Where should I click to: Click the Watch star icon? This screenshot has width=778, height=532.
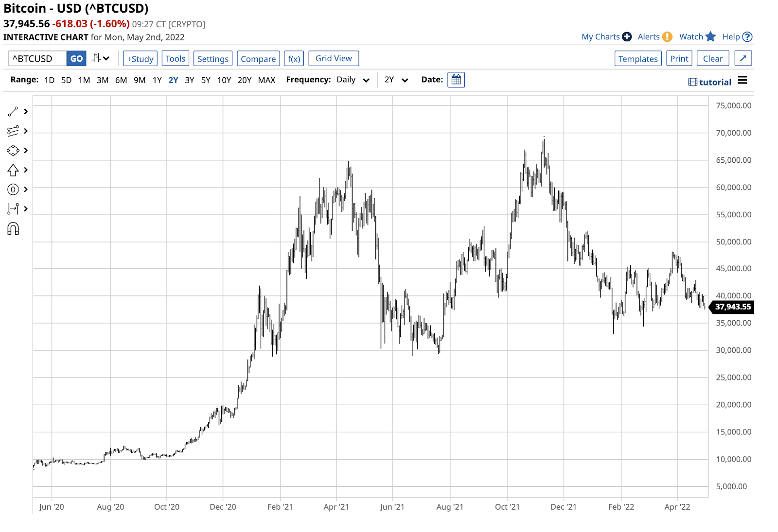(710, 36)
